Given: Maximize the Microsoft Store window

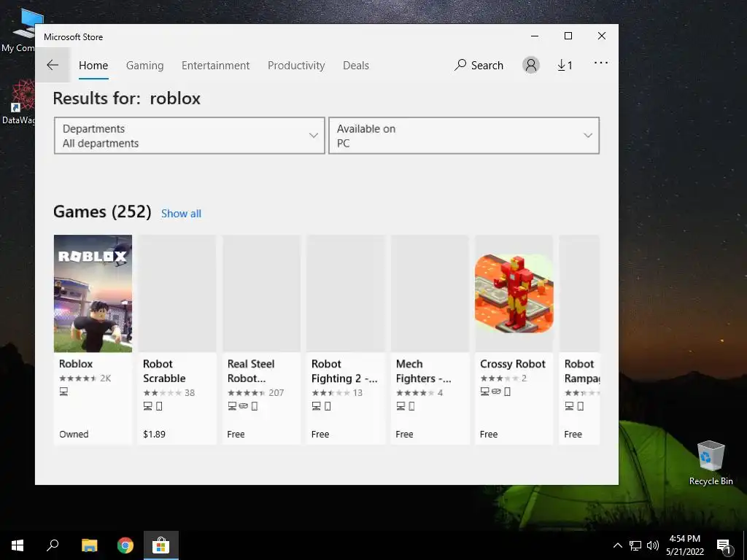Looking at the screenshot, I should pos(568,36).
